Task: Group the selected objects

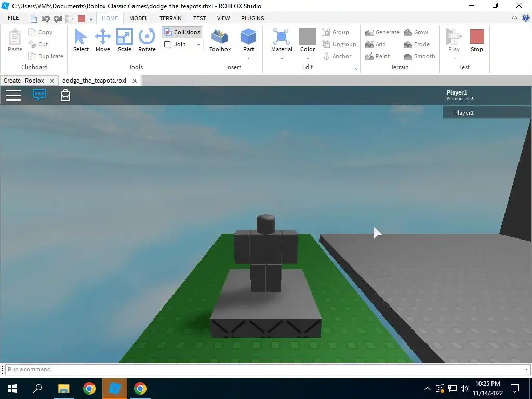Action: [336, 32]
